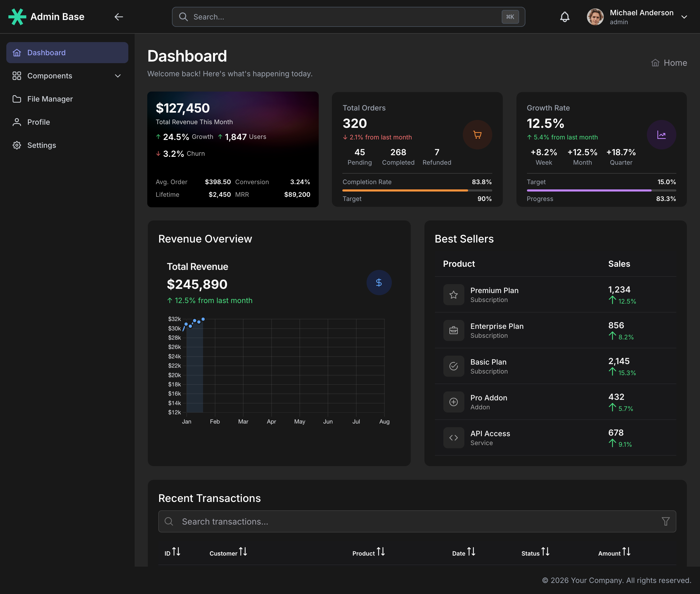The height and width of the screenshot is (594, 700).
Task: Click the shopping cart icon on Total Orders card
Action: (x=478, y=134)
